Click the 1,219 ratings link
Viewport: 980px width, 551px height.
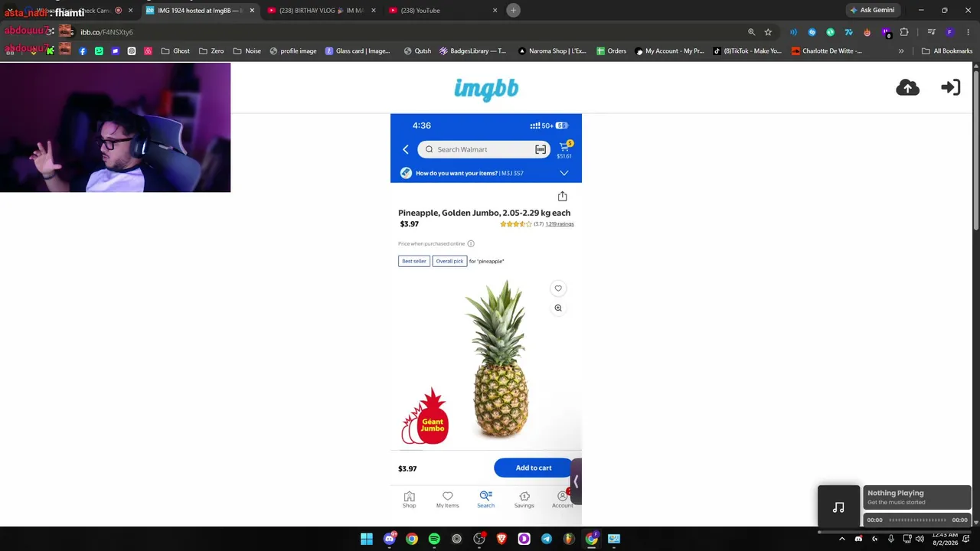pos(560,224)
